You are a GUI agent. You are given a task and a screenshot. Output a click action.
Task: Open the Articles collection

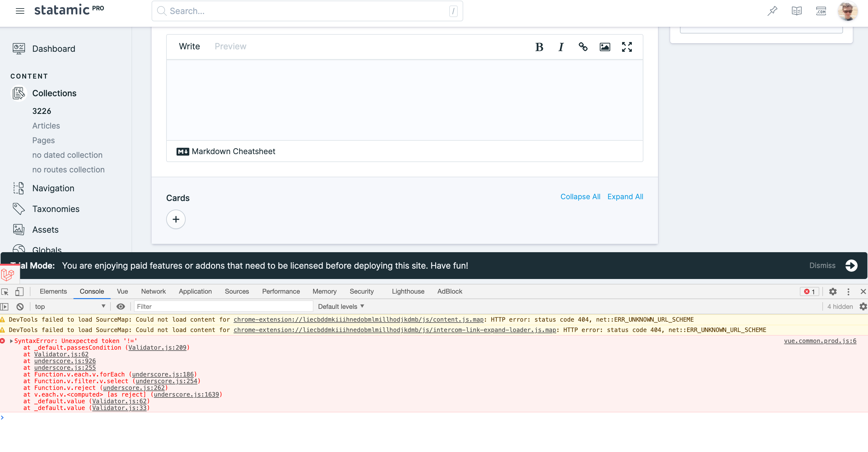pos(46,126)
